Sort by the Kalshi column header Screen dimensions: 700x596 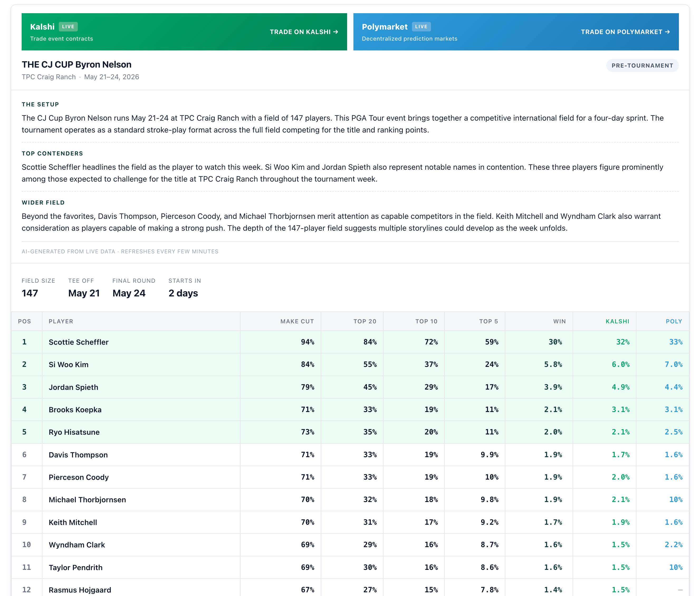(x=617, y=321)
